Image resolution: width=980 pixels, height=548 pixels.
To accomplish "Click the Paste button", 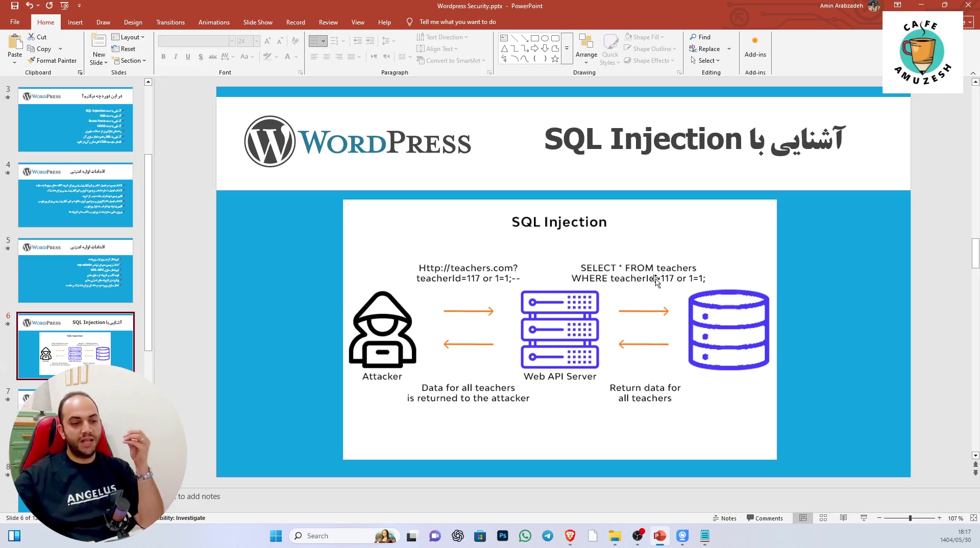I will (x=15, y=49).
